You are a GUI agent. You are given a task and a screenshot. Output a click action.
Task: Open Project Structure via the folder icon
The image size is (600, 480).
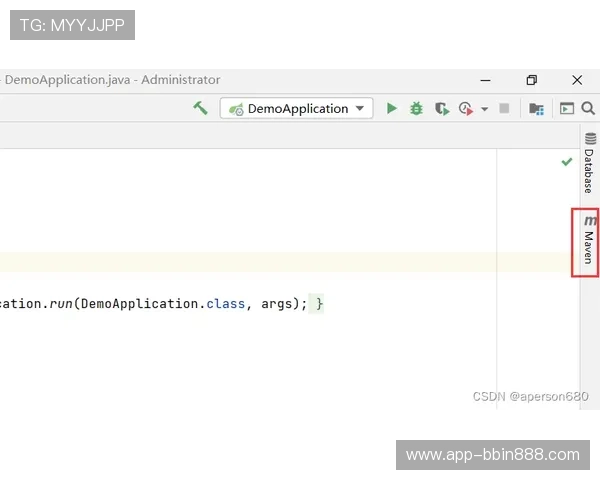coord(536,108)
